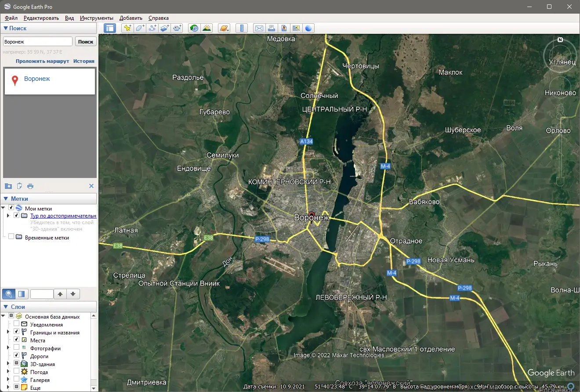Open the Добавить menu
Image resolution: width=580 pixels, height=392 pixels.
(x=131, y=18)
